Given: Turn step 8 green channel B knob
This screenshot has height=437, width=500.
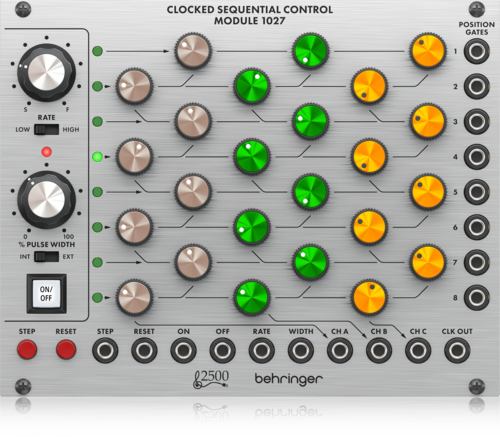Looking at the screenshot, I should pyautogui.click(x=252, y=297).
